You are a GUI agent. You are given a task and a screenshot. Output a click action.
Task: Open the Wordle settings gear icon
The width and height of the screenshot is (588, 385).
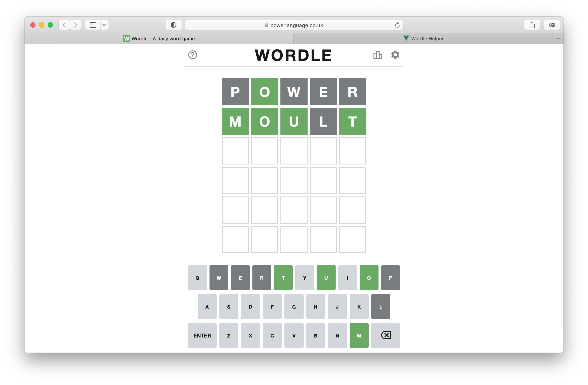(x=395, y=55)
